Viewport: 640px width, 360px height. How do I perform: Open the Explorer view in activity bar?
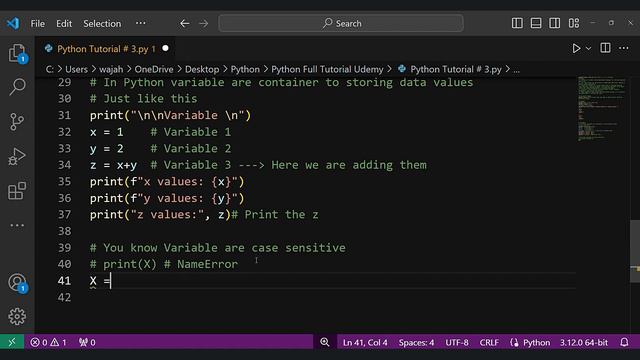pyautogui.click(x=17, y=53)
